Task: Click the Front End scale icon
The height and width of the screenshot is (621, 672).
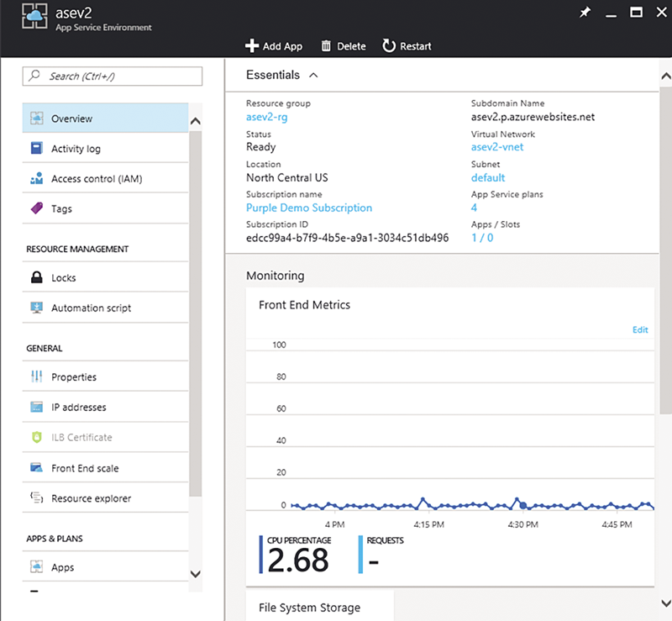Action: [37, 467]
